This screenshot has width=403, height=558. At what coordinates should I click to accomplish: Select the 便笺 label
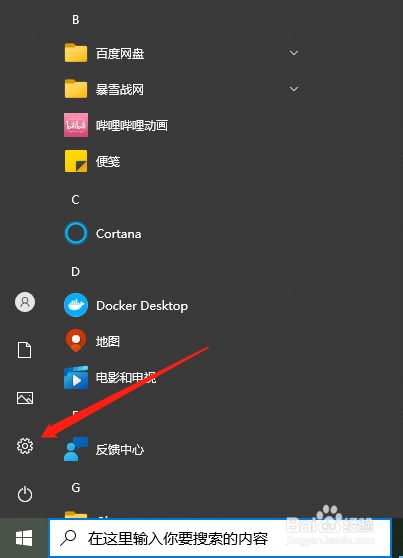108,162
